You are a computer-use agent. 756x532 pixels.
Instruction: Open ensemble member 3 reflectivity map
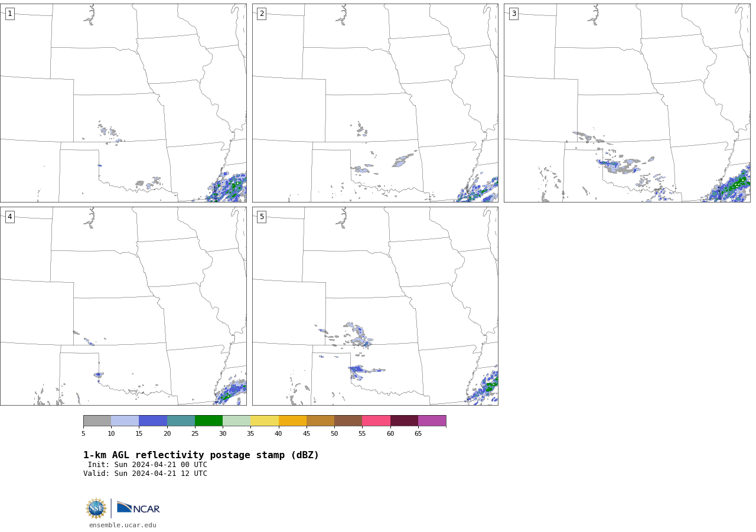click(627, 103)
